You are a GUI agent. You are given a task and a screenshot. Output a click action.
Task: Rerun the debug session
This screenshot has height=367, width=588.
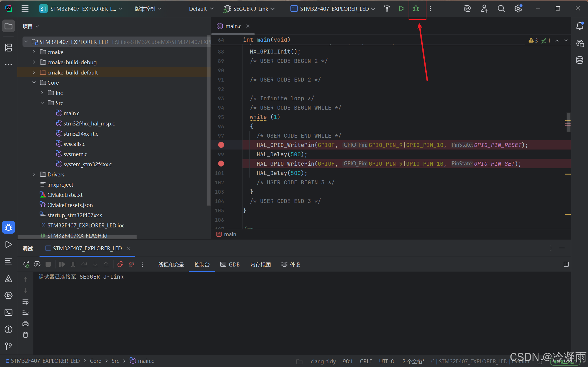(x=26, y=264)
